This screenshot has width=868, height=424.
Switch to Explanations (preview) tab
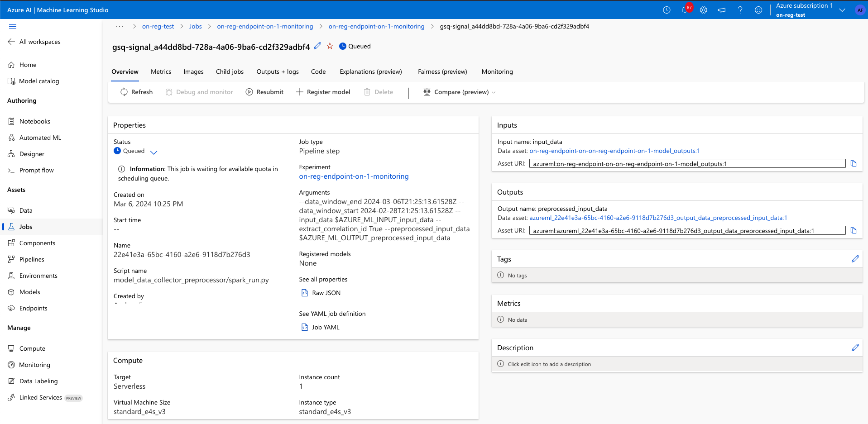click(x=371, y=71)
